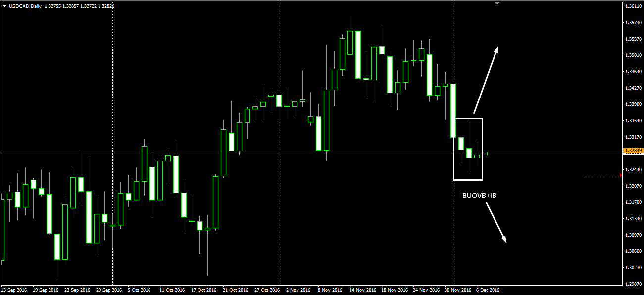Click the 11 Oct 2016 date label
Image resolution: width=644 pixels, height=295 pixels.
173,290
